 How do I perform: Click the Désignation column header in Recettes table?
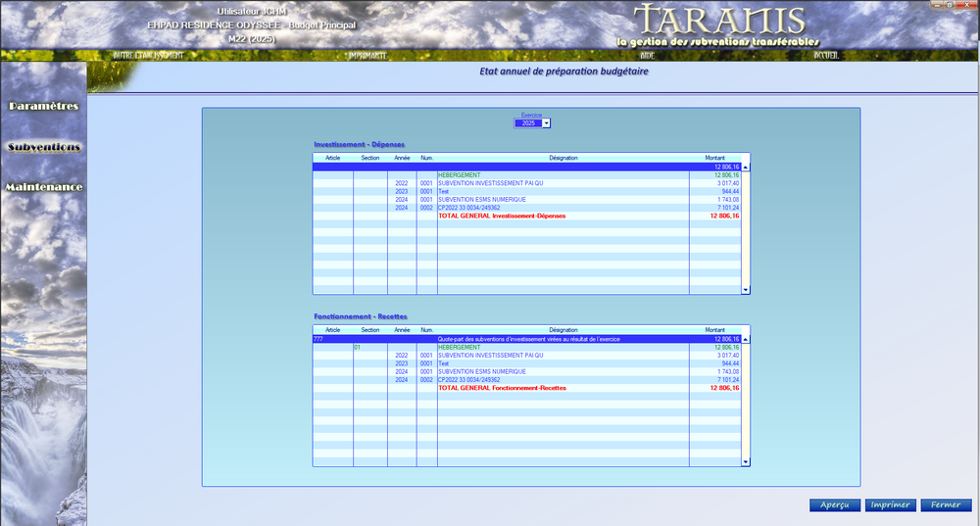(x=563, y=330)
